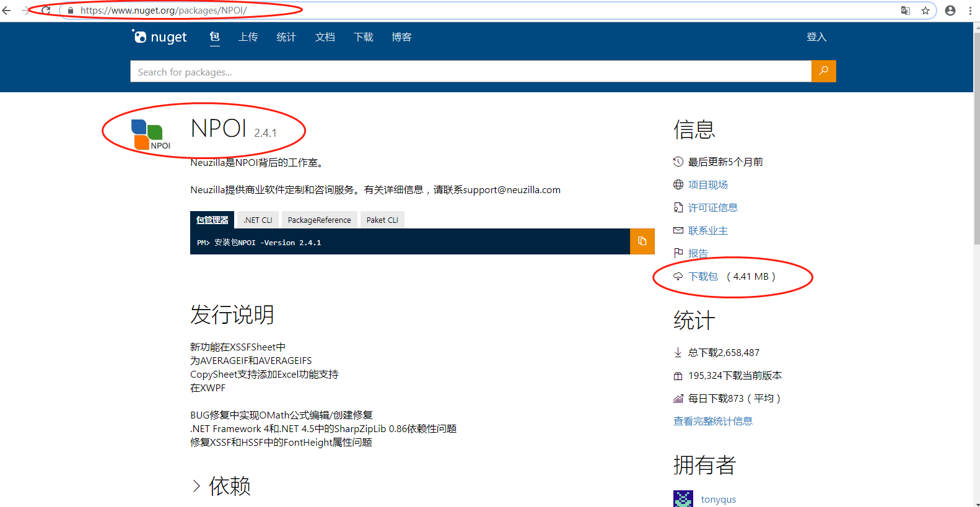Click the flag icon beside 报告

pos(678,253)
